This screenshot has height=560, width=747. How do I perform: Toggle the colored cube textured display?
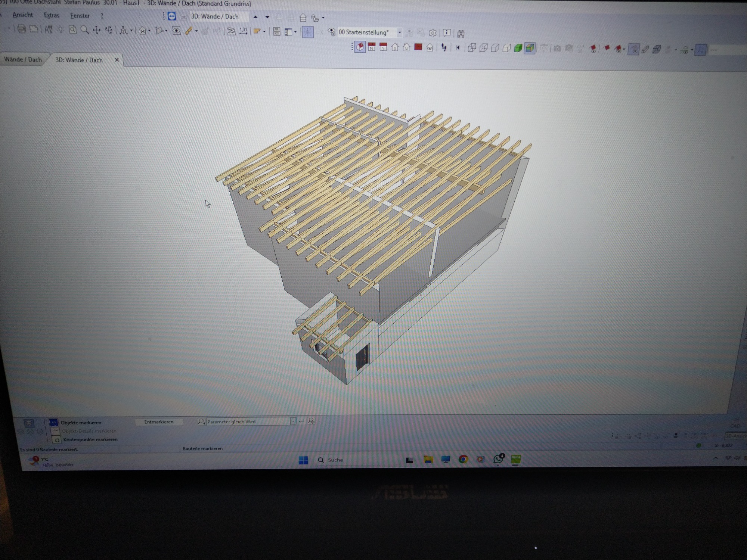pyautogui.click(x=529, y=48)
